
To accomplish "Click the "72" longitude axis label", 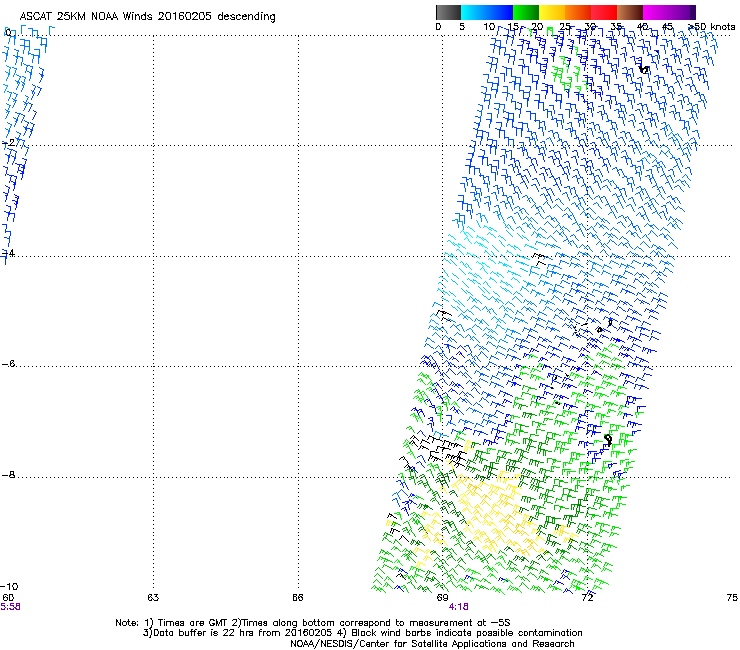I will tap(587, 598).
